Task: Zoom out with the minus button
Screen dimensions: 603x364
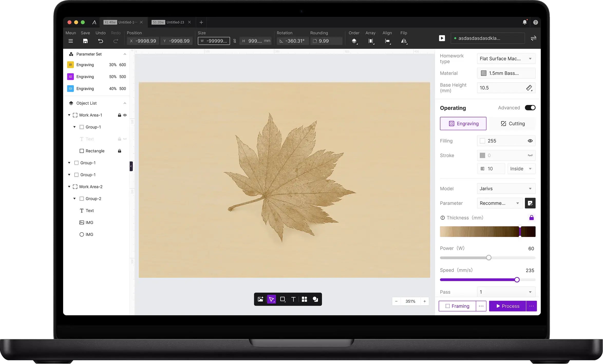Action: [396, 301]
